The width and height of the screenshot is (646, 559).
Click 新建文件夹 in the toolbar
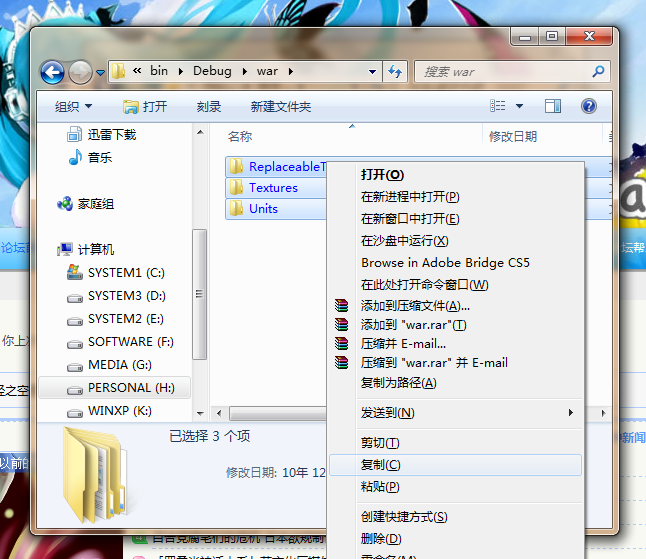tap(281, 107)
